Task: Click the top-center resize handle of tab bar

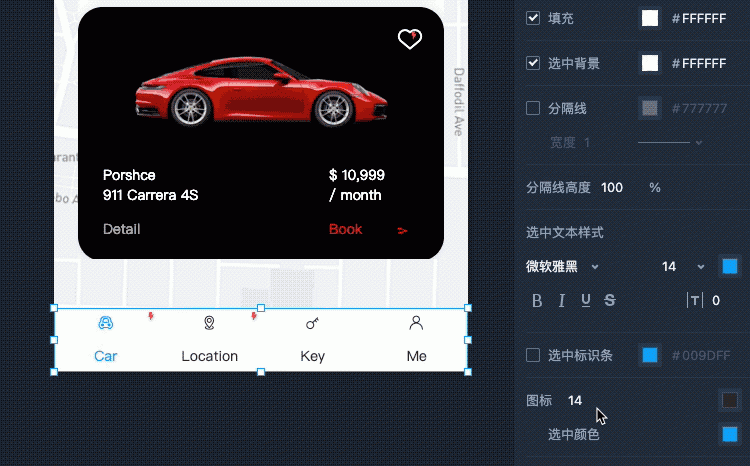Action: [x=261, y=308]
